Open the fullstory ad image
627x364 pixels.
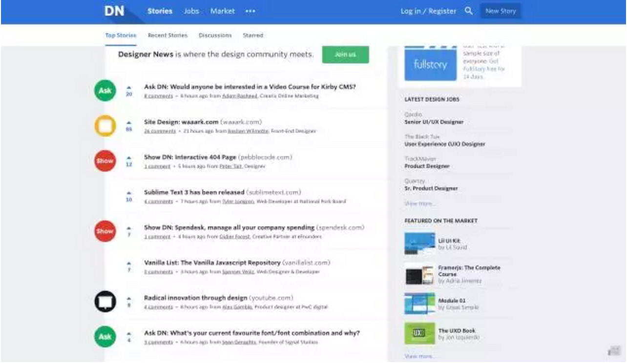(x=430, y=64)
